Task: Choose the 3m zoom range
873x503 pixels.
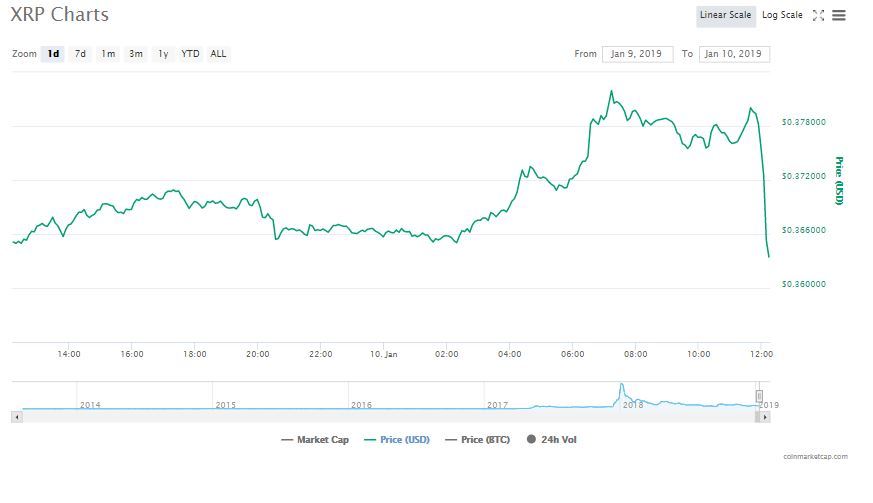Action: coord(135,54)
